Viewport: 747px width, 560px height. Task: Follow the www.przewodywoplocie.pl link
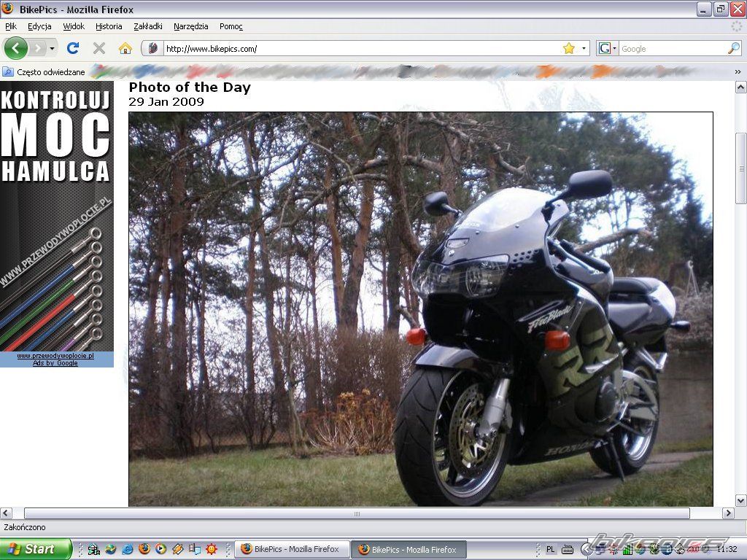click(55, 356)
